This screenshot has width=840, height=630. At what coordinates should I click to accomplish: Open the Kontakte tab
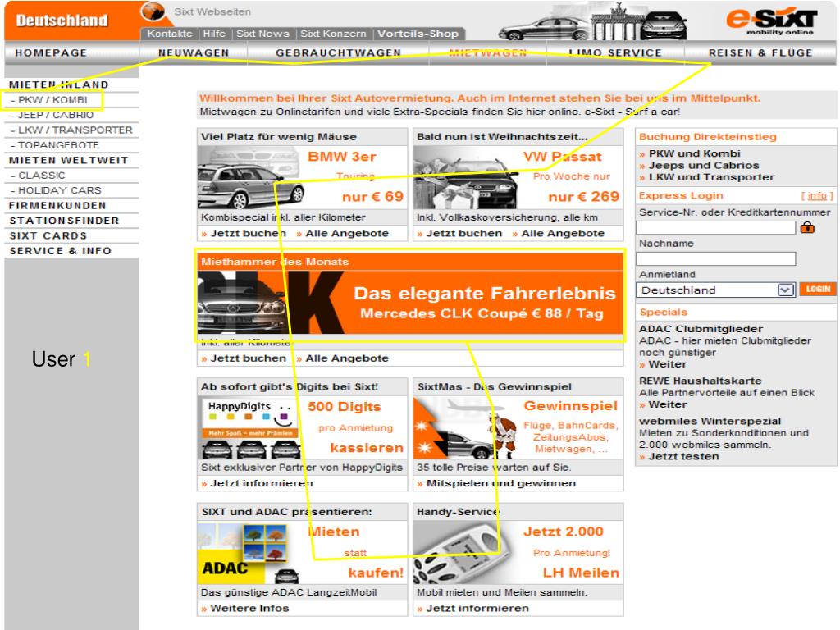click(x=170, y=33)
